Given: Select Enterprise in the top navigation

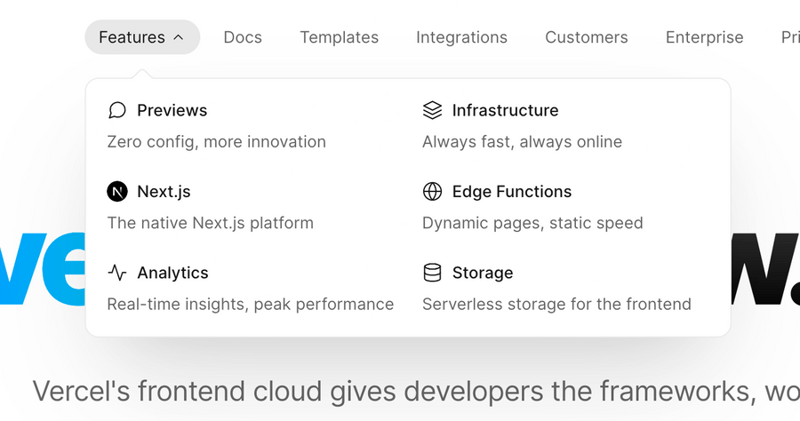Looking at the screenshot, I should click(704, 37).
